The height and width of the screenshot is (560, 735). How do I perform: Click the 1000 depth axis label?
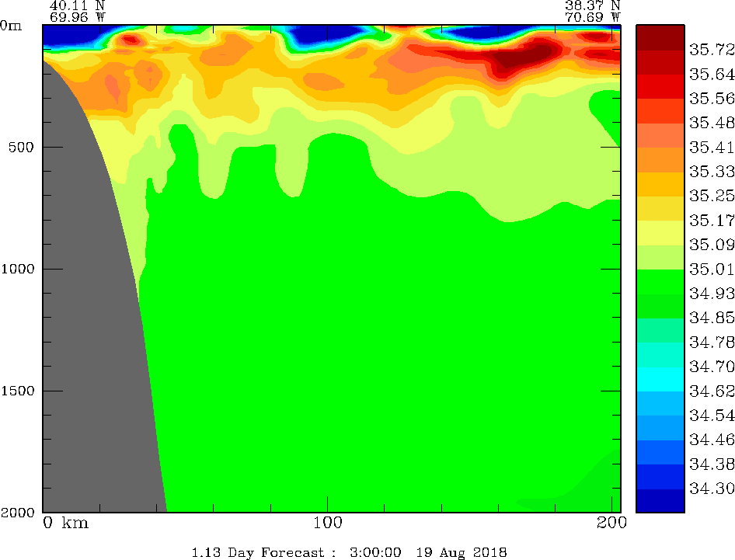18,269
